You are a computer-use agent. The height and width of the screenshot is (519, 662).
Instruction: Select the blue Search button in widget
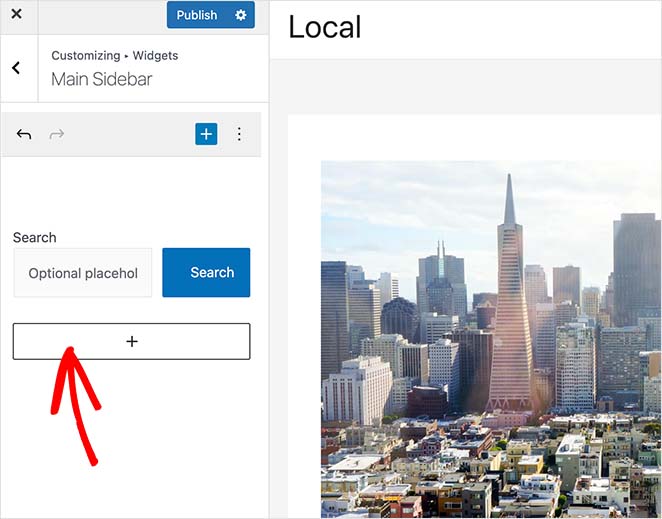206,273
